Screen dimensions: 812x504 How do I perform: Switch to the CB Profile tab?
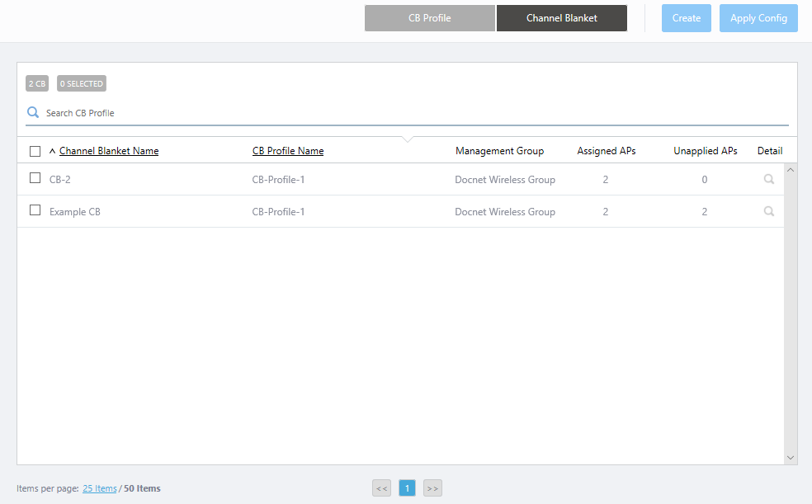(429, 18)
